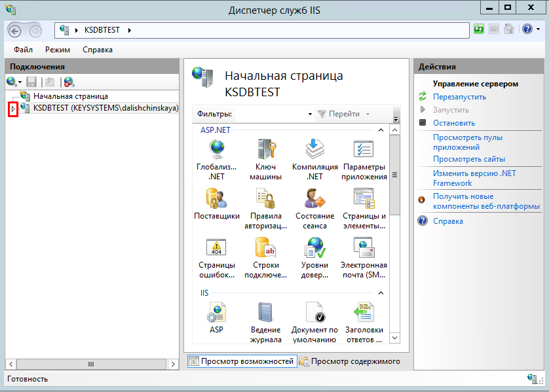Open the filter toolbar overflow options
This screenshot has width=549, height=392.
point(396,119)
